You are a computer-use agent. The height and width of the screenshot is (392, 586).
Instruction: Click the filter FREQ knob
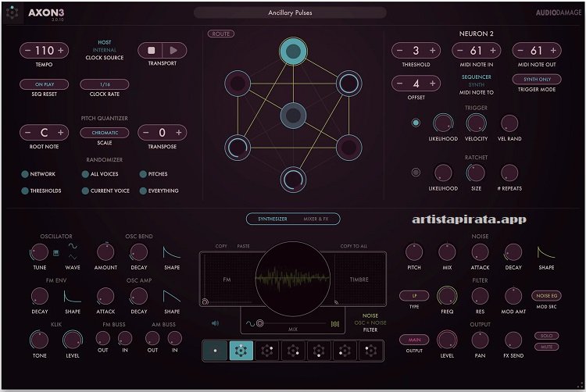(447, 296)
